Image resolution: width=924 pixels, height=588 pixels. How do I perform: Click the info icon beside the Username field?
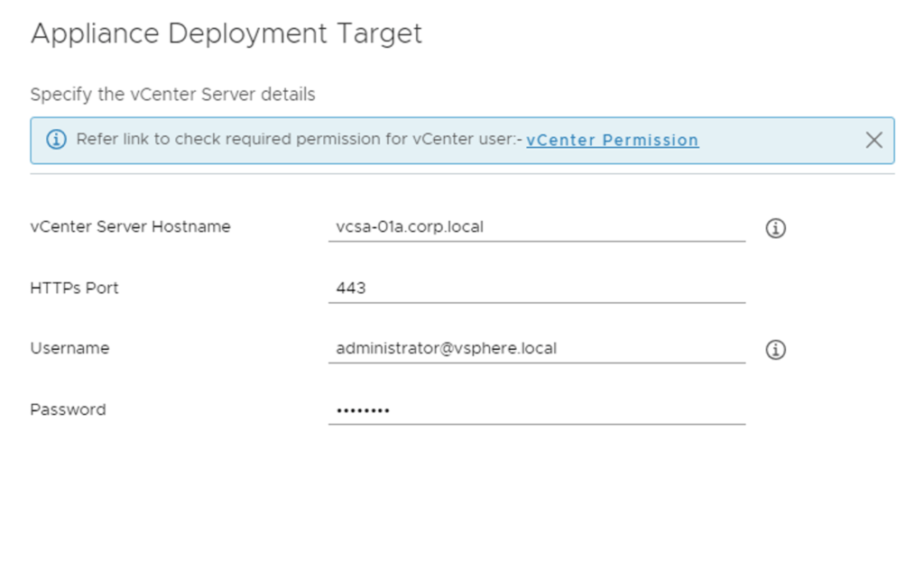[775, 350]
